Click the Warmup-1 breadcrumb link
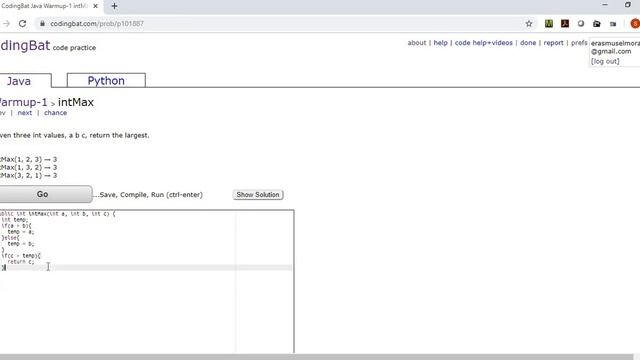Screen dimensions: 640x360 tap(23, 102)
